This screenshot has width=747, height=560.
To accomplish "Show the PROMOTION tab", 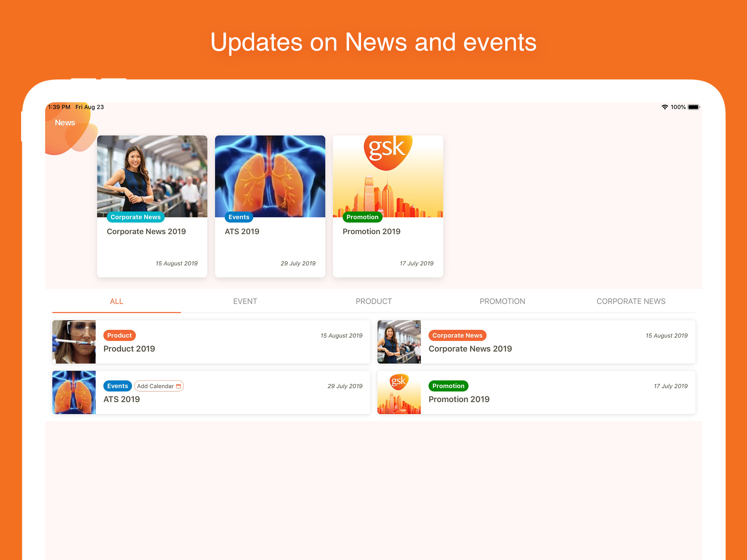I will point(503,301).
